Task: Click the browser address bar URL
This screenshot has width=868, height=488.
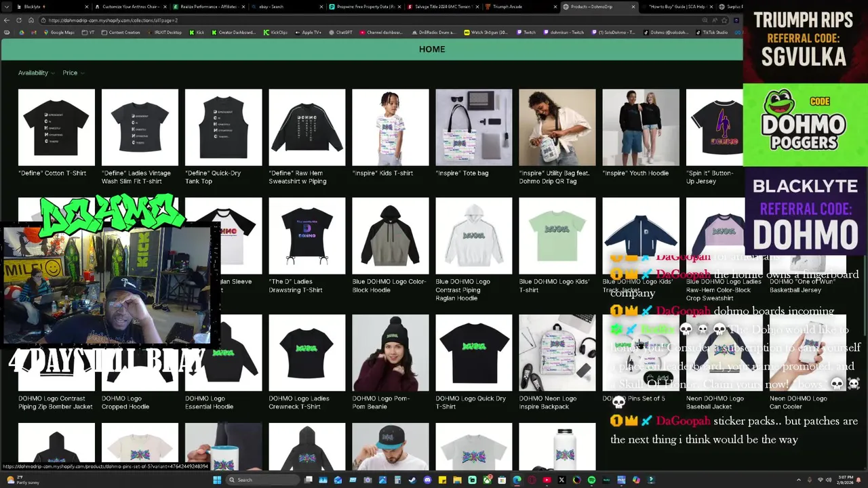Action: (x=113, y=20)
